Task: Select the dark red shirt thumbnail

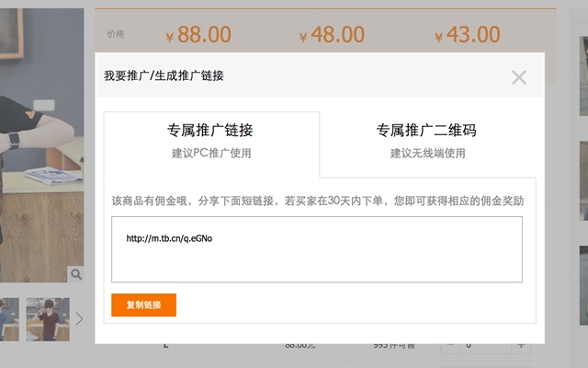Action: click(x=47, y=318)
